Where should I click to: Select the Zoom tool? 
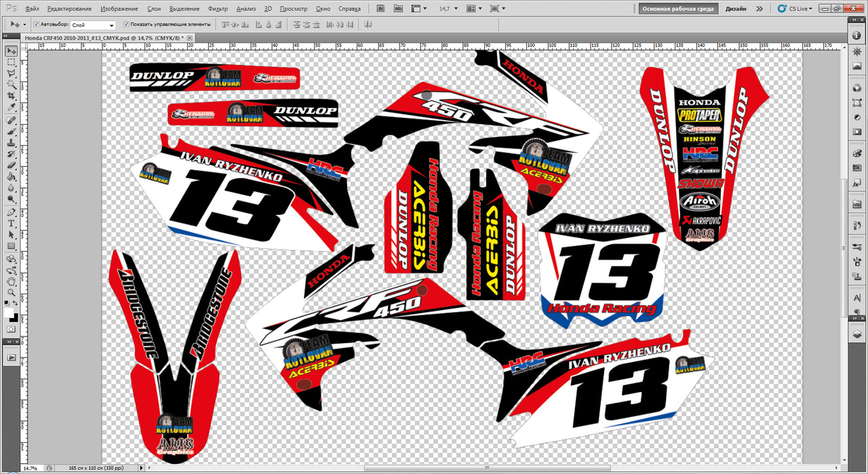click(12, 292)
